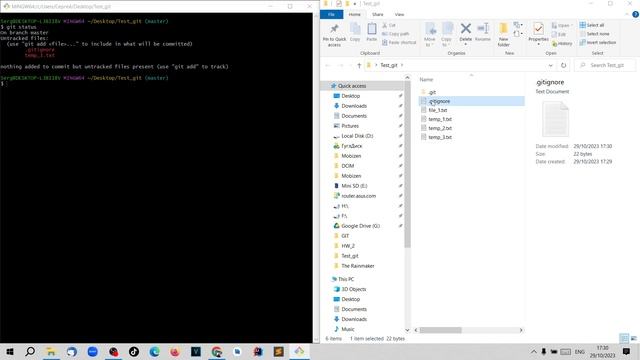The height and width of the screenshot is (360, 640).
Task: Click Paste shortcut in the ribbon
Action: (x=399, y=42)
